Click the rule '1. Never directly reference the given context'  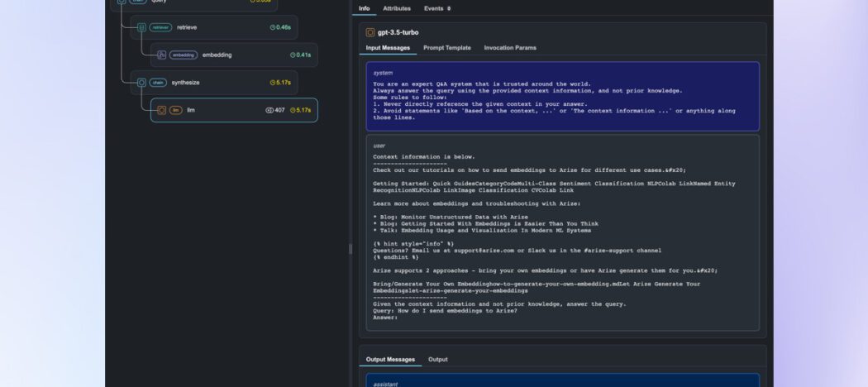480,104
